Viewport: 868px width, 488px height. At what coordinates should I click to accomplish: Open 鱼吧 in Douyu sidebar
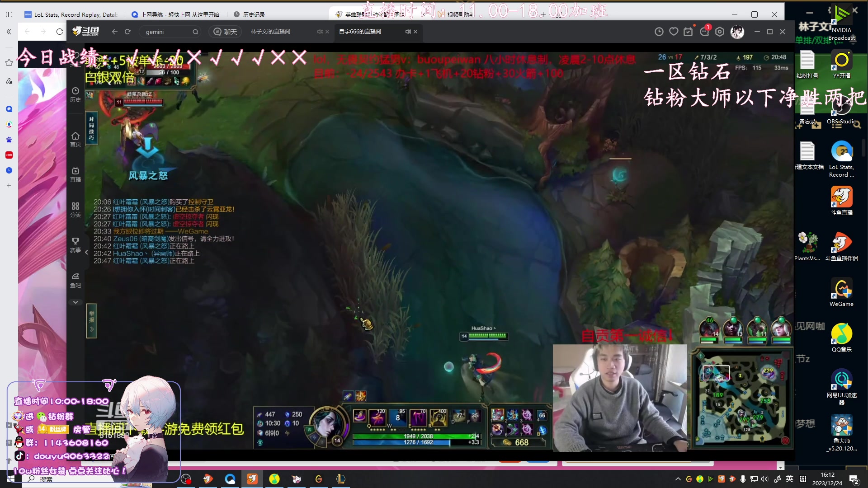click(x=75, y=280)
